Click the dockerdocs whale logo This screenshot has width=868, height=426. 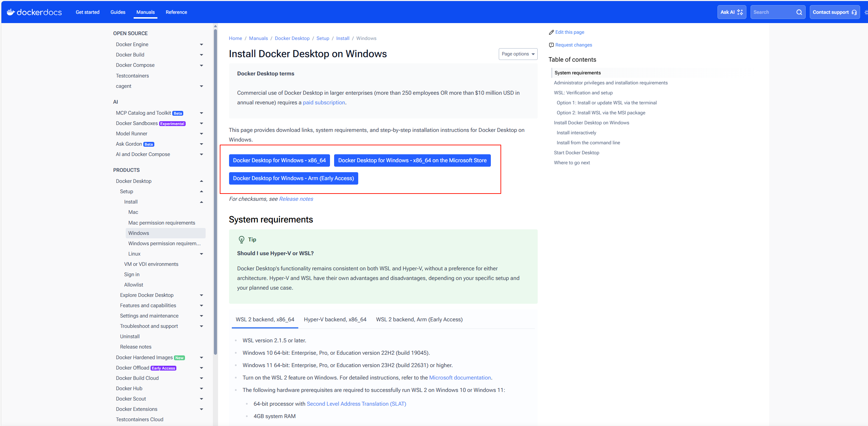(11, 12)
